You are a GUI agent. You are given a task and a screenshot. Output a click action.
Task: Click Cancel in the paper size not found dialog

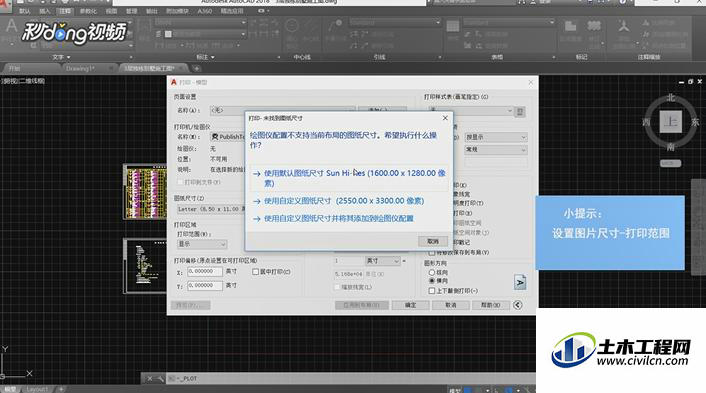click(x=433, y=242)
